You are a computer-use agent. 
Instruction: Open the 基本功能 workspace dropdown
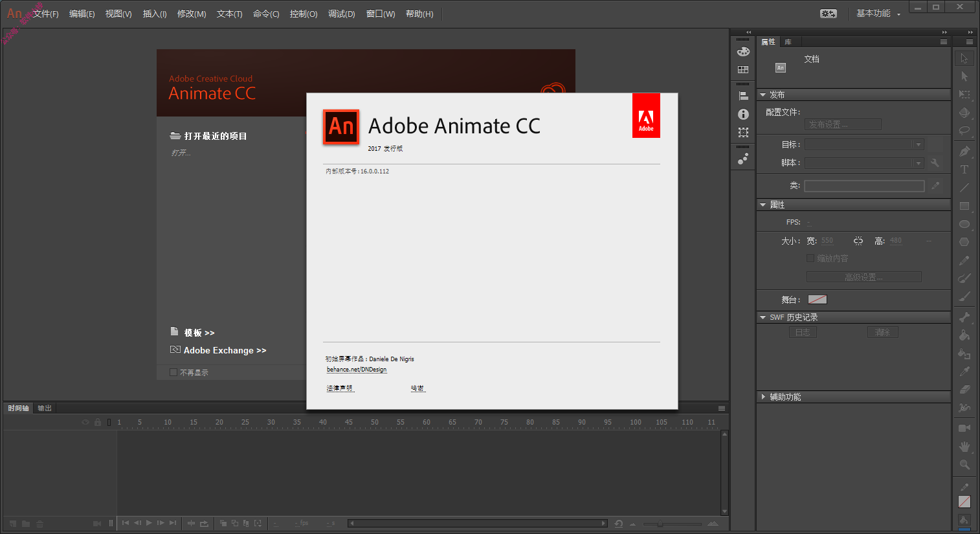tap(878, 14)
